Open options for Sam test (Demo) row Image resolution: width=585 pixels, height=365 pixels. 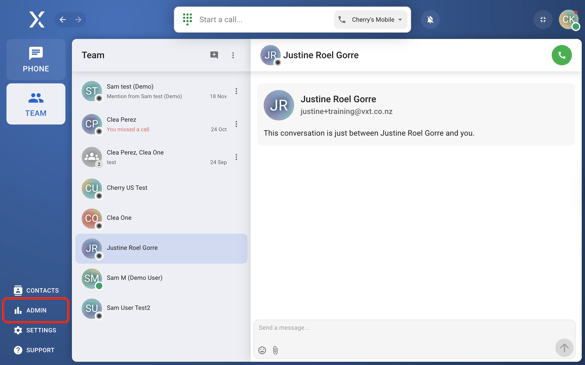tap(236, 91)
